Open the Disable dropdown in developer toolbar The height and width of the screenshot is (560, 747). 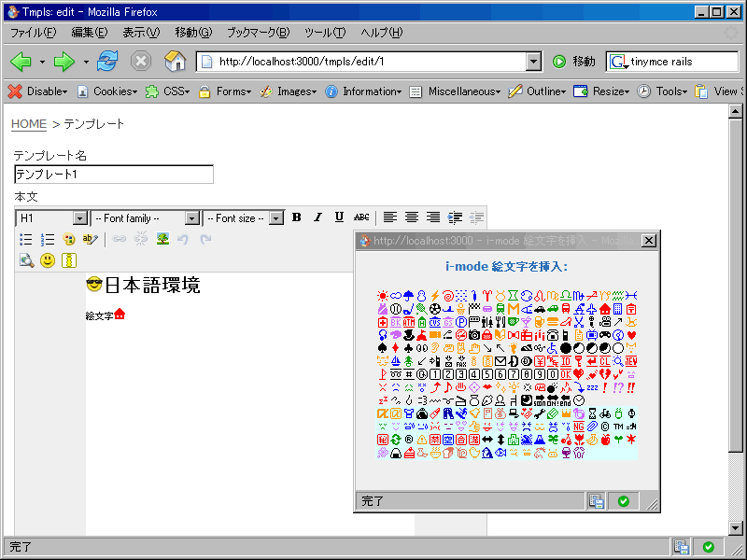coord(38,91)
